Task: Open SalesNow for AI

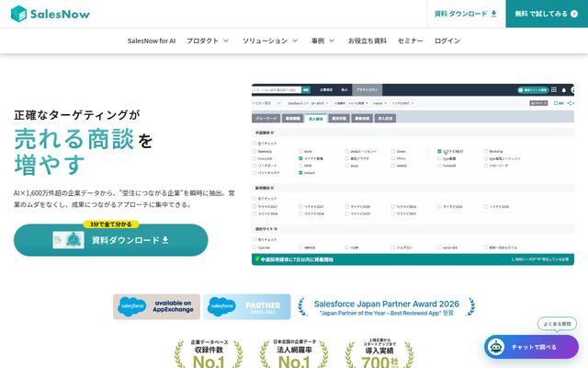Action: coord(152,40)
